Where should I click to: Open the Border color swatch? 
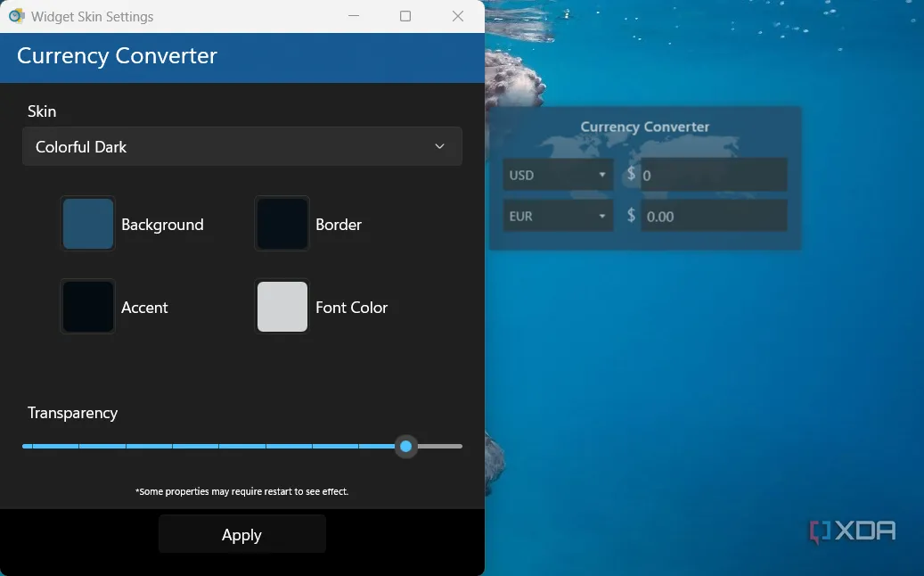click(x=282, y=224)
